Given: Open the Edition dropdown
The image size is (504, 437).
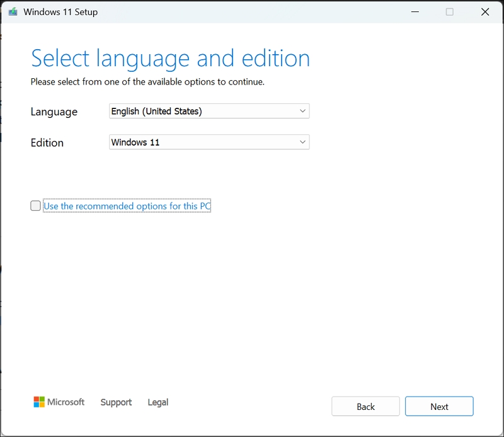Looking at the screenshot, I should tap(209, 142).
